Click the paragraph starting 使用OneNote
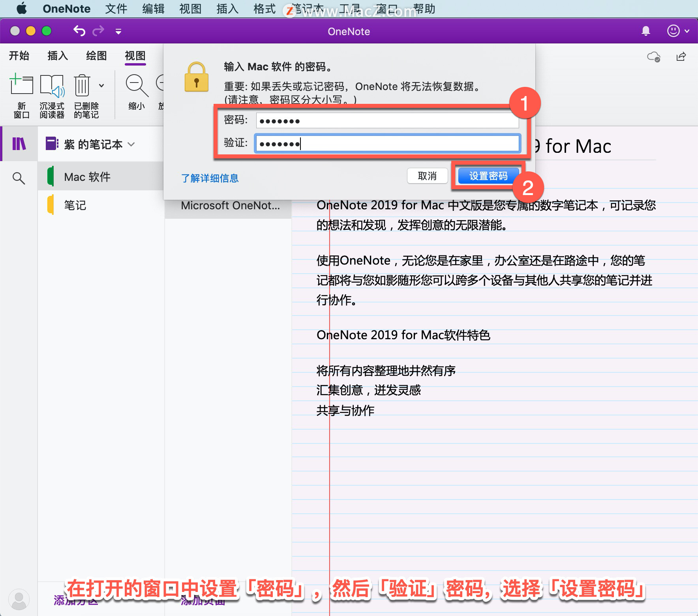 point(484,280)
